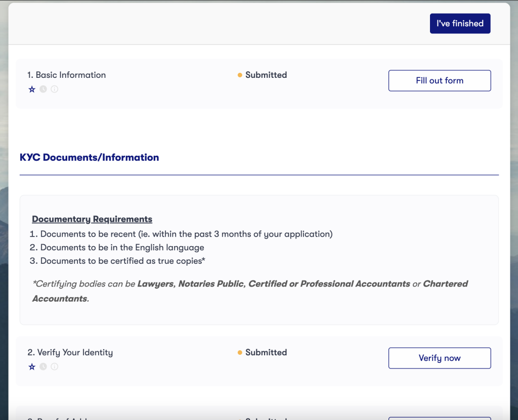The width and height of the screenshot is (518, 420).
Task: Click the orange status dot for Verify Your Identity
Action: tap(240, 353)
